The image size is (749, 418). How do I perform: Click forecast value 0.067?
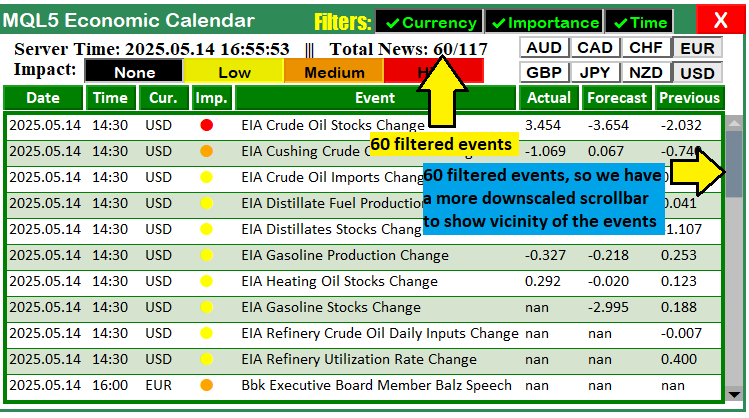point(606,151)
